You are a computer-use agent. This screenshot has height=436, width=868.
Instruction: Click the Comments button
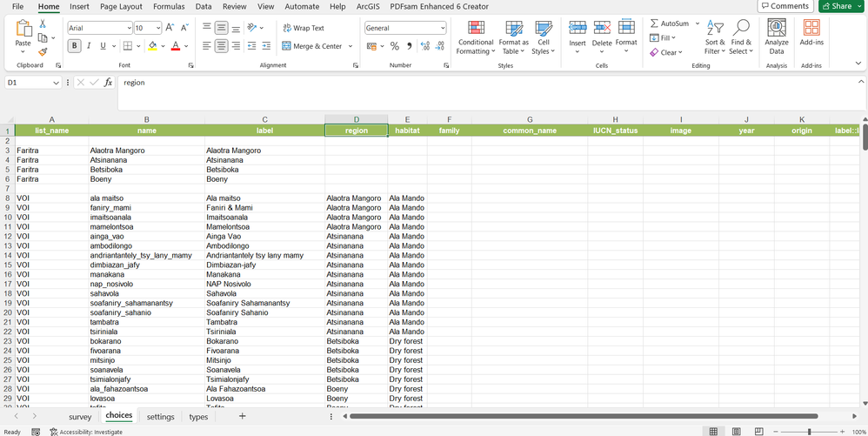(x=785, y=6)
